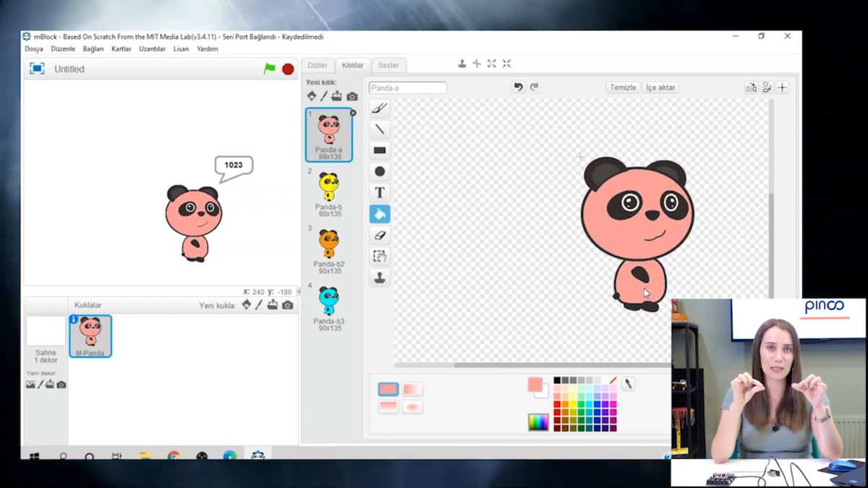The height and width of the screenshot is (488, 868).
Task: Select the Line drawing tool
Action: [x=380, y=129]
